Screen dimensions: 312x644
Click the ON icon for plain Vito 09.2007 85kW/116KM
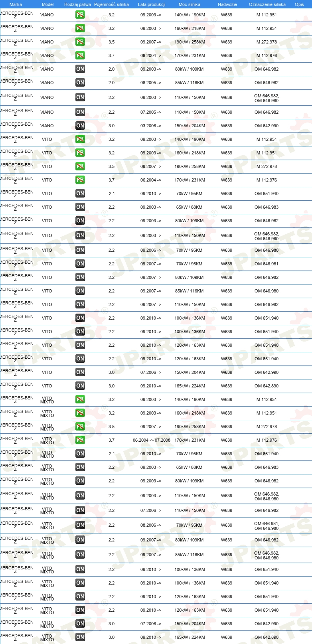(80, 291)
